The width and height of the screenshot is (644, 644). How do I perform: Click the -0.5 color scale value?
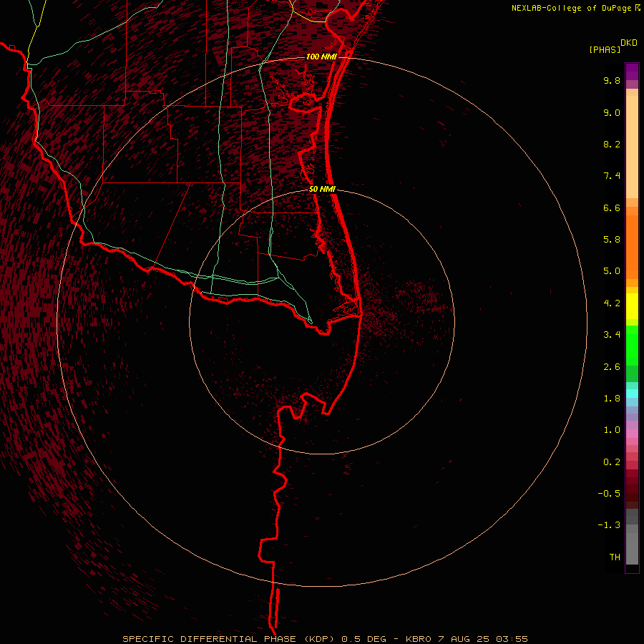coord(609,493)
